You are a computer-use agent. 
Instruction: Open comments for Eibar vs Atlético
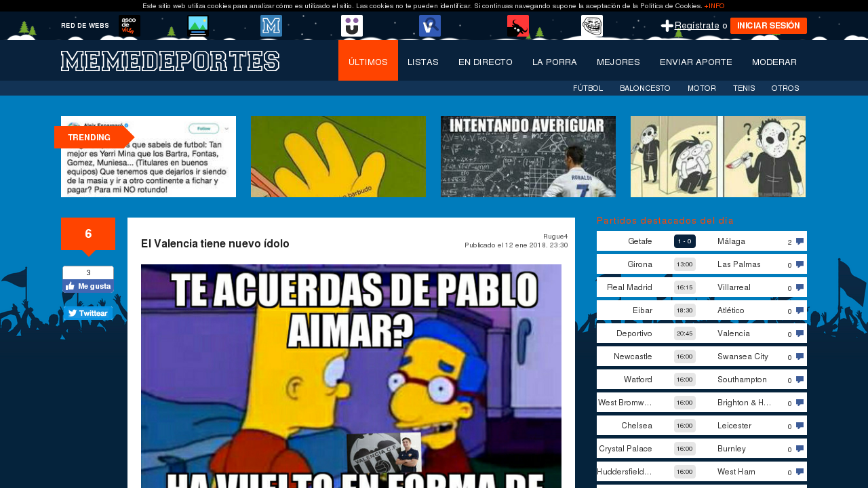[800, 310]
